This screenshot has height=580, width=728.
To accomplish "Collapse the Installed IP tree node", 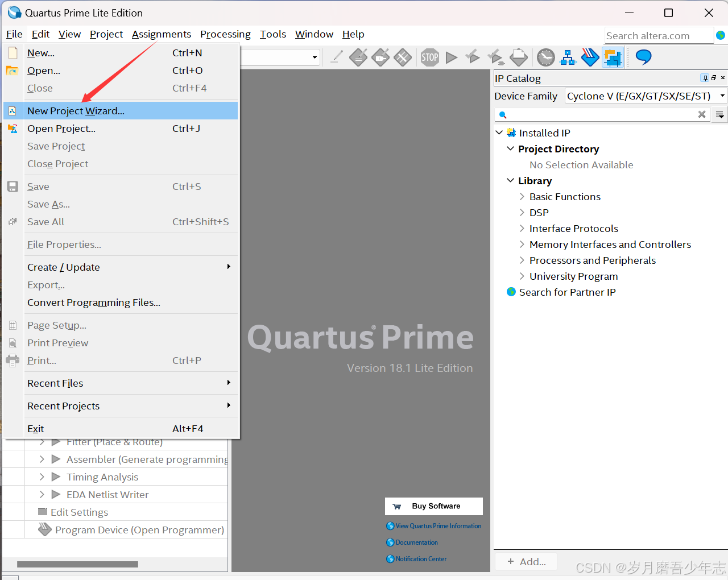I will (x=499, y=132).
